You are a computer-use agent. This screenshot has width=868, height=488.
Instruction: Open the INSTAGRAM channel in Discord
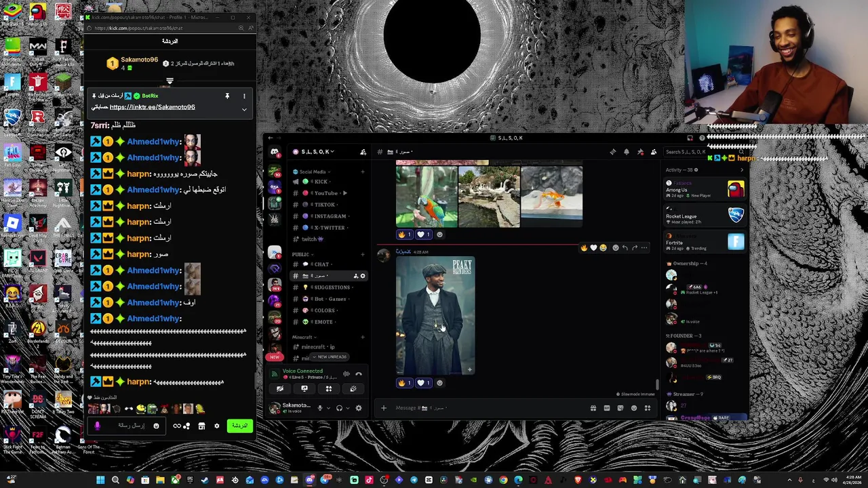[330, 216]
